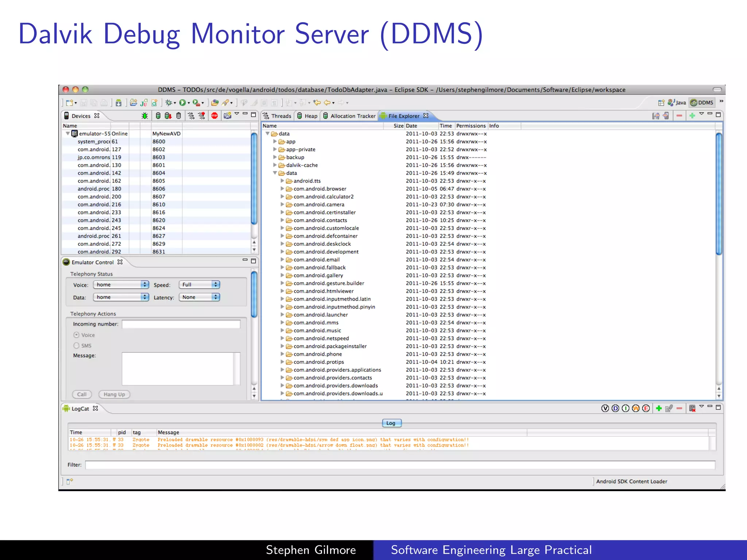The width and height of the screenshot is (747, 560).
Task: Select the system_process row in Devices
Action: click(x=156, y=141)
